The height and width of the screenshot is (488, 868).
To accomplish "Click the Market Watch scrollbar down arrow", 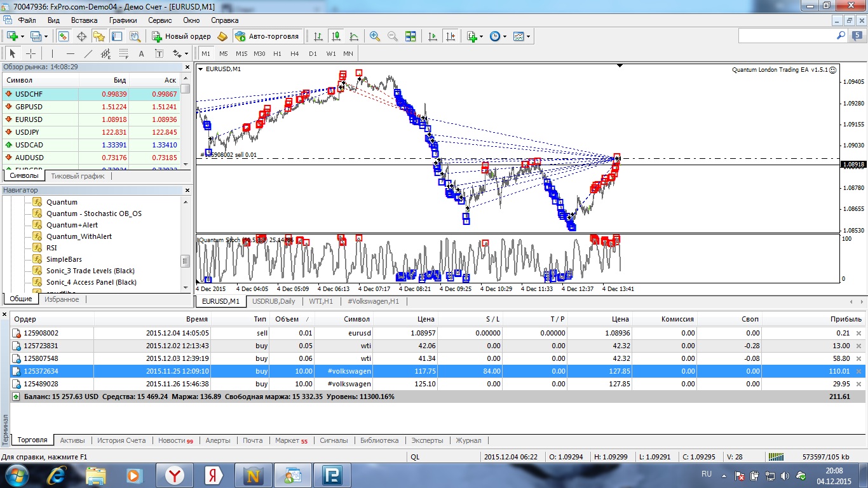I will pyautogui.click(x=186, y=164).
